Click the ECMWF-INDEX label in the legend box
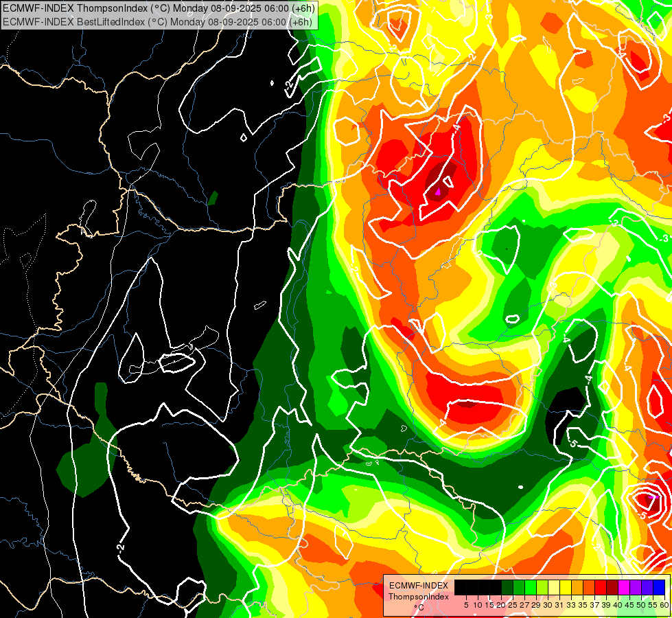 (419, 586)
